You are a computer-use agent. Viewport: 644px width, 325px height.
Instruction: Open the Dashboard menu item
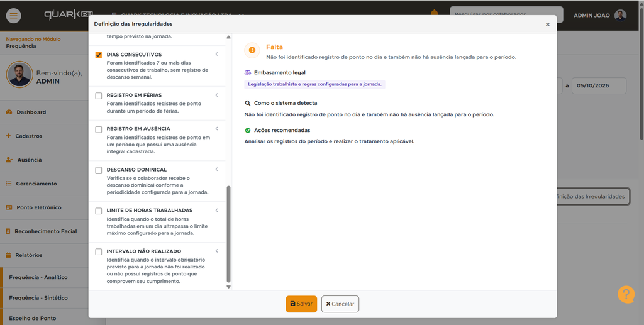[44, 112]
